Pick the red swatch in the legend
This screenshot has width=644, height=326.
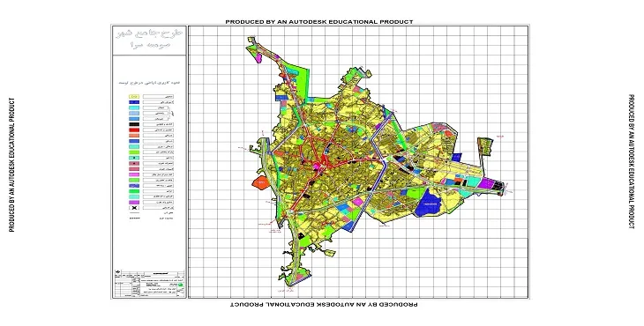134,130
